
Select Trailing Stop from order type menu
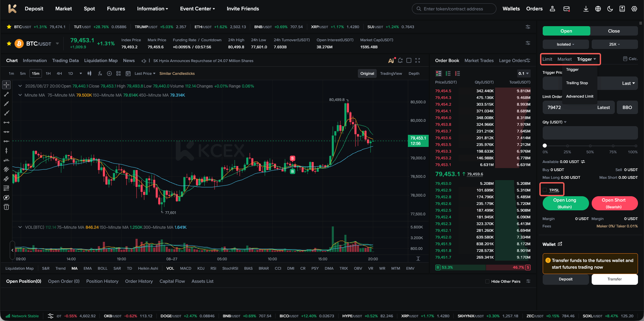tap(577, 83)
